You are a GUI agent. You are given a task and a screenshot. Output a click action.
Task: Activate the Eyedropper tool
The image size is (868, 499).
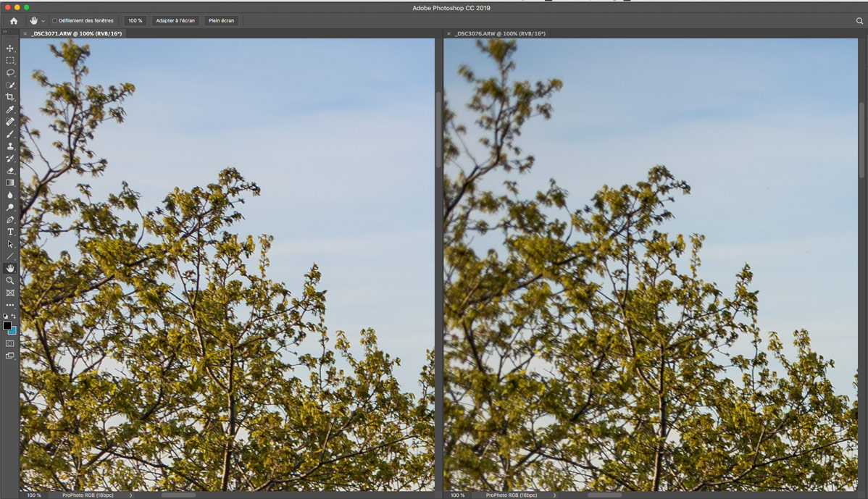click(x=10, y=109)
